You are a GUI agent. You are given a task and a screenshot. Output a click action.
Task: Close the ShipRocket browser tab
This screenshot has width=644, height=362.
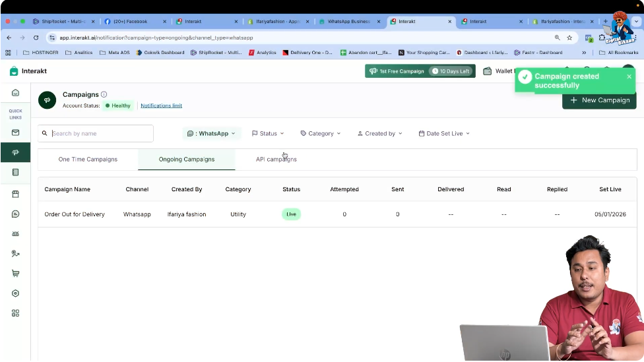93,21
